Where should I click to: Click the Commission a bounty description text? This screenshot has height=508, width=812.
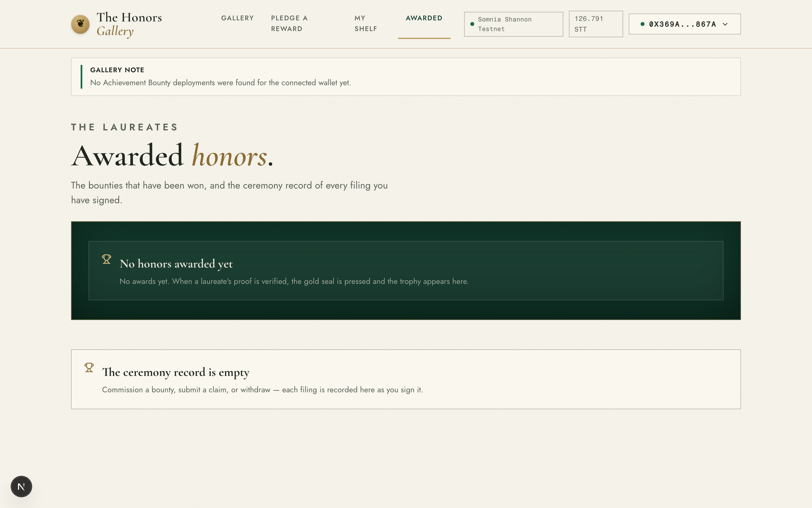pyautogui.click(x=262, y=390)
